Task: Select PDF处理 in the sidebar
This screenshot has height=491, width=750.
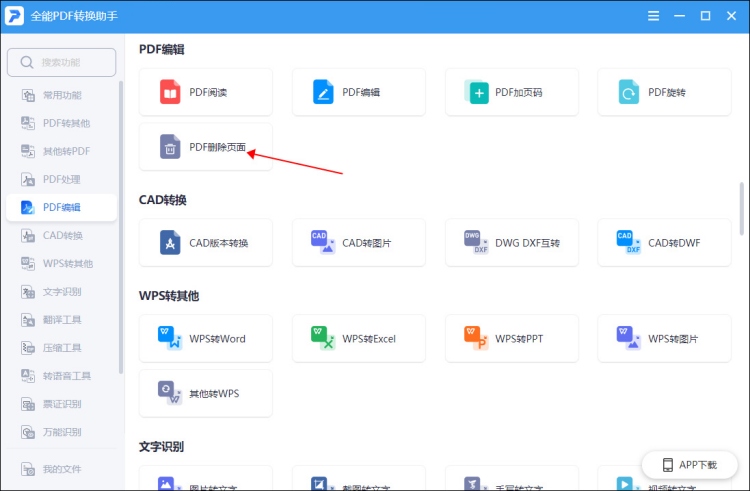Action: click(61, 179)
